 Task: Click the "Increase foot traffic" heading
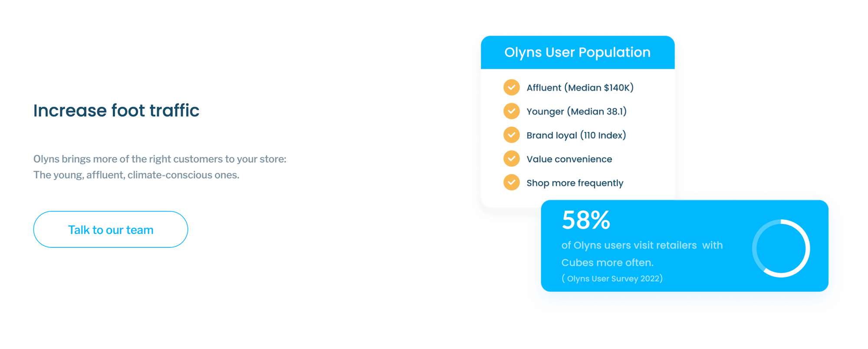[116, 111]
